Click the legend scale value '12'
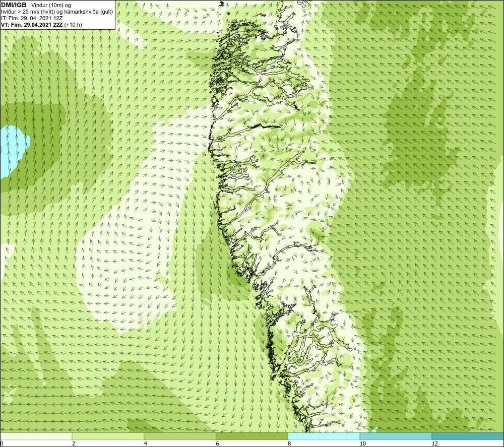This screenshot has width=504, height=447. pos(434,444)
